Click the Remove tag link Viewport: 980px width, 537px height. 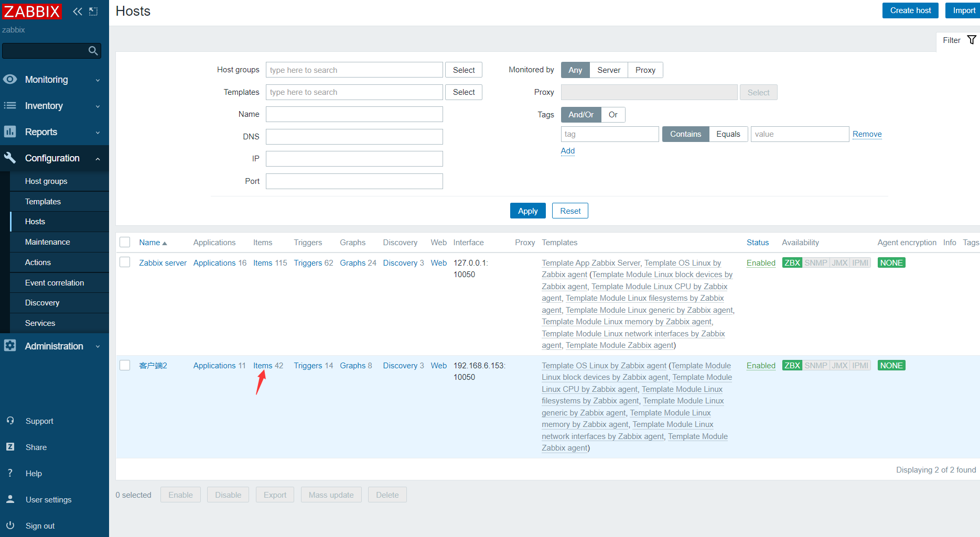pos(867,134)
